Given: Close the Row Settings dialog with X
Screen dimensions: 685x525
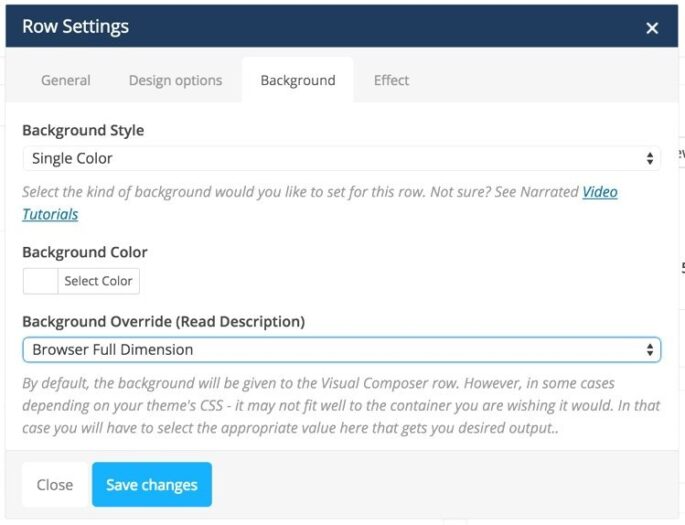Looking at the screenshot, I should pyautogui.click(x=652, y=28).
